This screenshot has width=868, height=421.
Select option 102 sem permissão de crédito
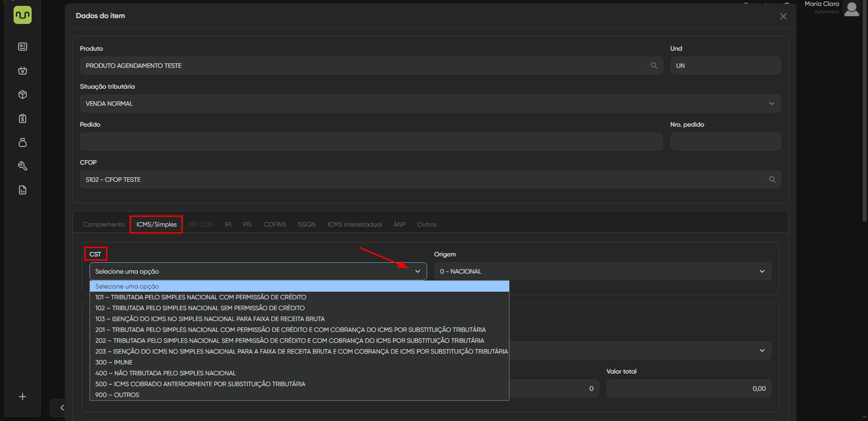click(x=200, y=308)
